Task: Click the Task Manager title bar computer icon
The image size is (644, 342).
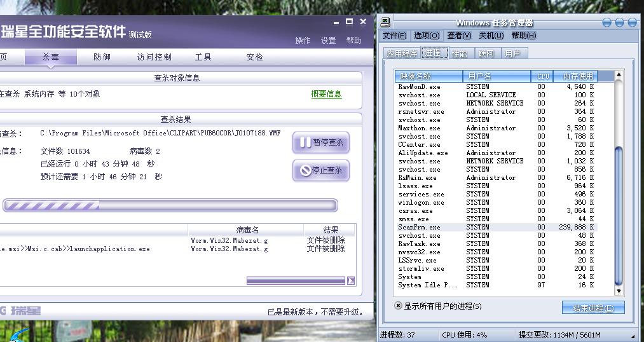Action: pos(385,22)
